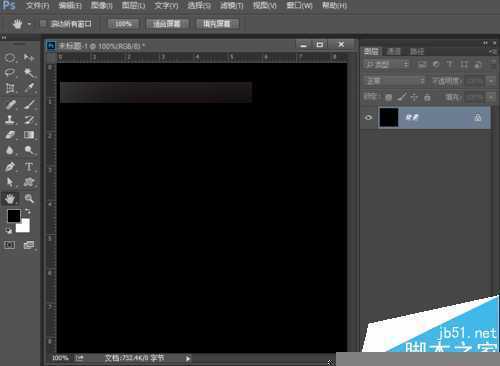The width and height of the screenshot is (500, 366).
Task: Collapse the right panels to icons
Action: 485,43
